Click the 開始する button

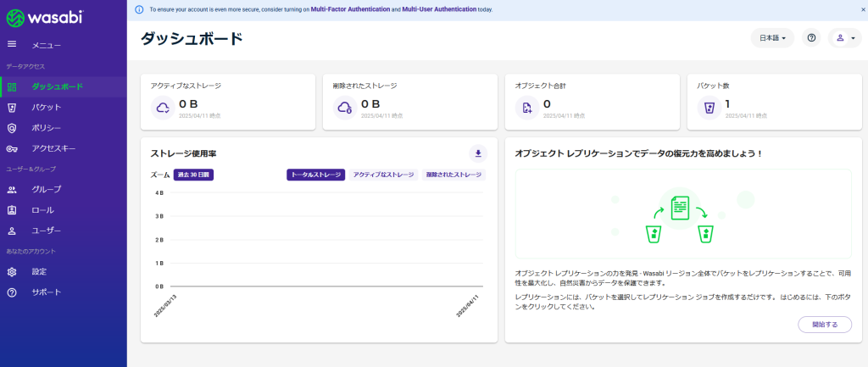(x=825, y=325)
